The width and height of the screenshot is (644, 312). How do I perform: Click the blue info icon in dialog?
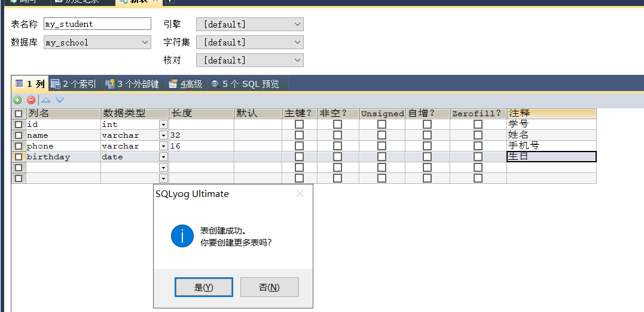click(x=182, y=235)
